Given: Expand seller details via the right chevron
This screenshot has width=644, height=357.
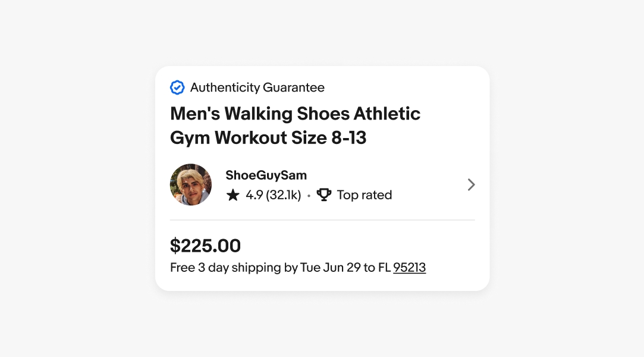Looking at the screenshot, I should pyautogui.click(x=471, y=184).
